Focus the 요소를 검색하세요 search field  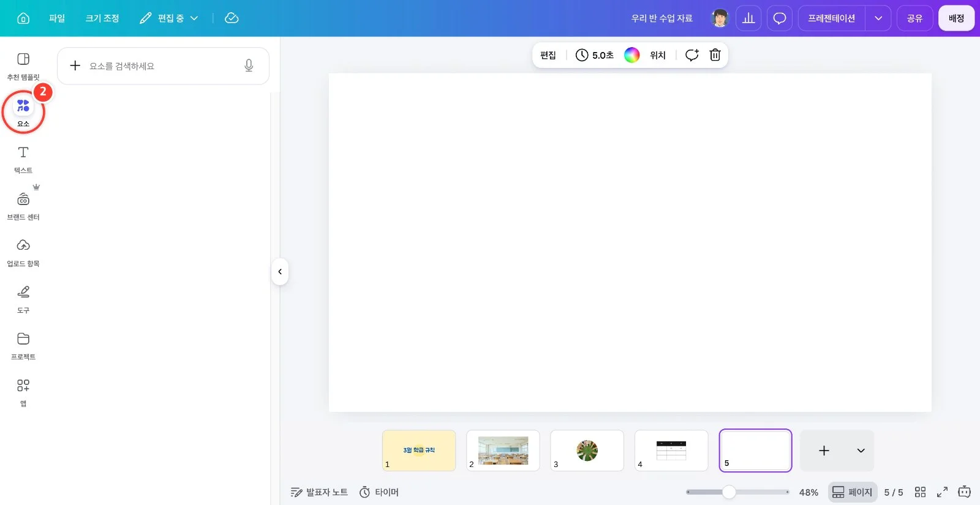click(x=163, y=66)
